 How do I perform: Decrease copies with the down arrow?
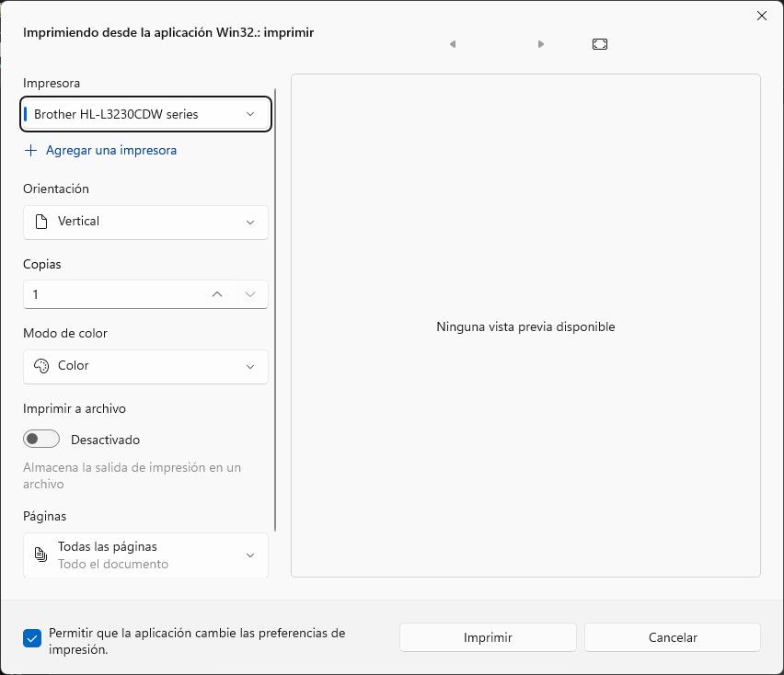tap(250, 294)
